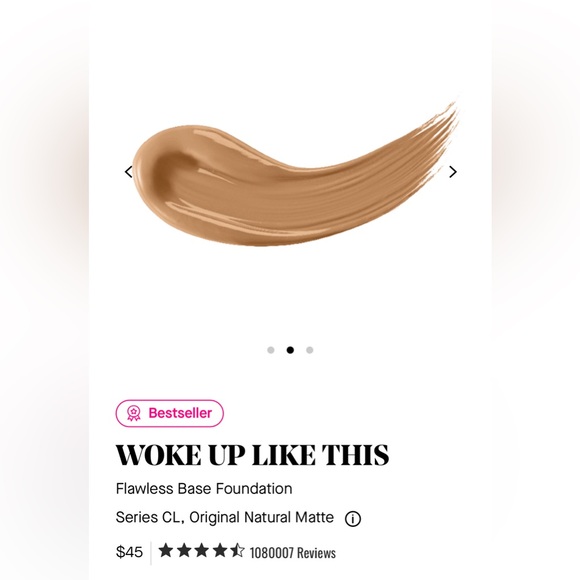The width and height of the screenshot is (580, 580).
Task: Open the 1080007 Reviews link
Action: (293, 553)
